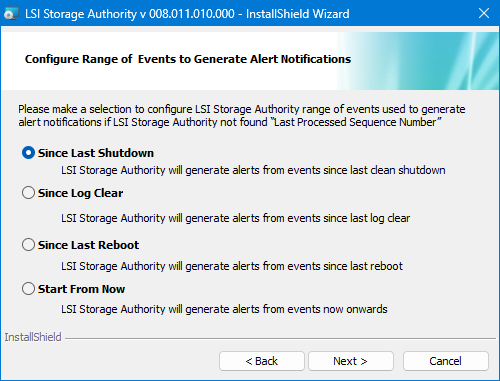
Task: Click the bold 'Since Last Shutdown' label text
Action: click(x=96, y=153)
